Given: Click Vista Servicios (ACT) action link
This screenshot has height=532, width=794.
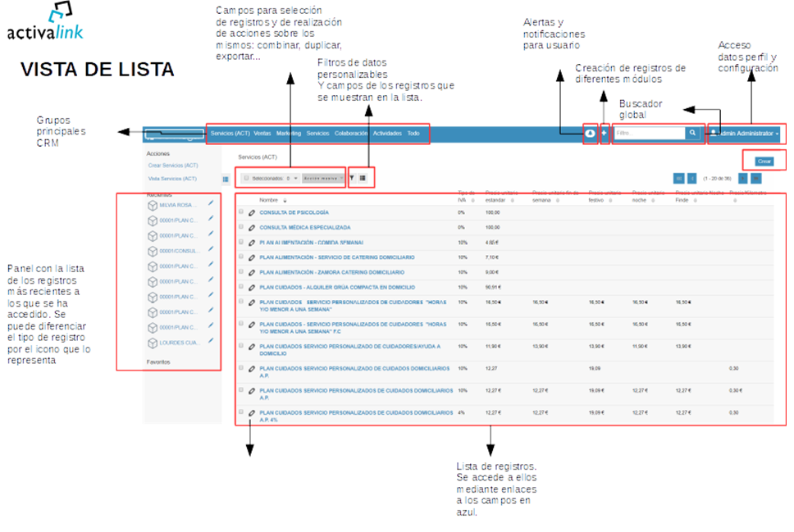Looking at the screenshot, I should click(172, 179).
